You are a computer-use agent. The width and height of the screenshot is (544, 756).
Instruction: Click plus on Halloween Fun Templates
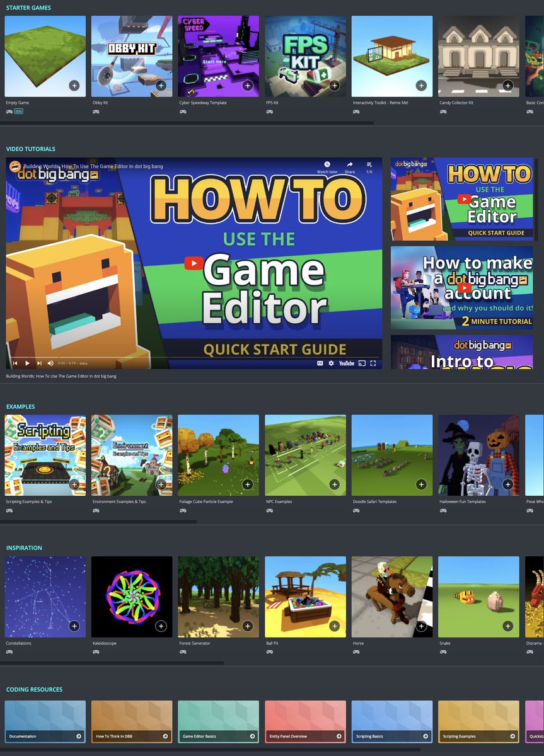(x=508, y=484)
